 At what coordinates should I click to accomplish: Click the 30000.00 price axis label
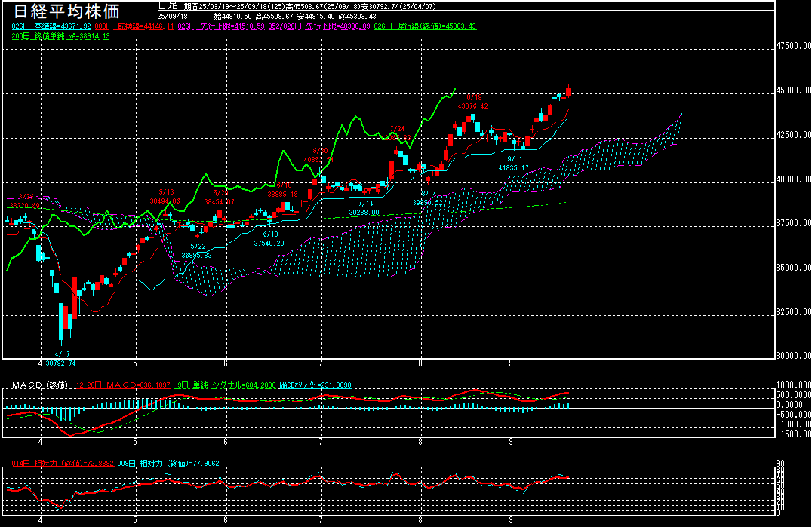tap(794, 356)
